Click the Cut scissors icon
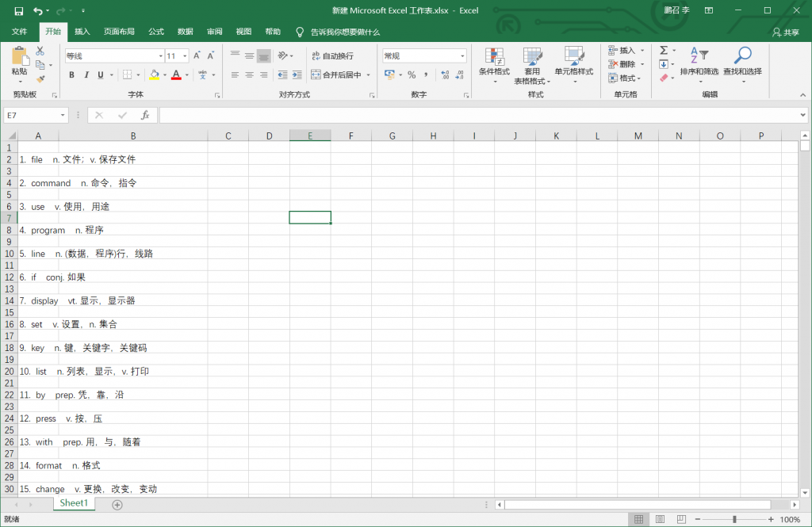 40,52
